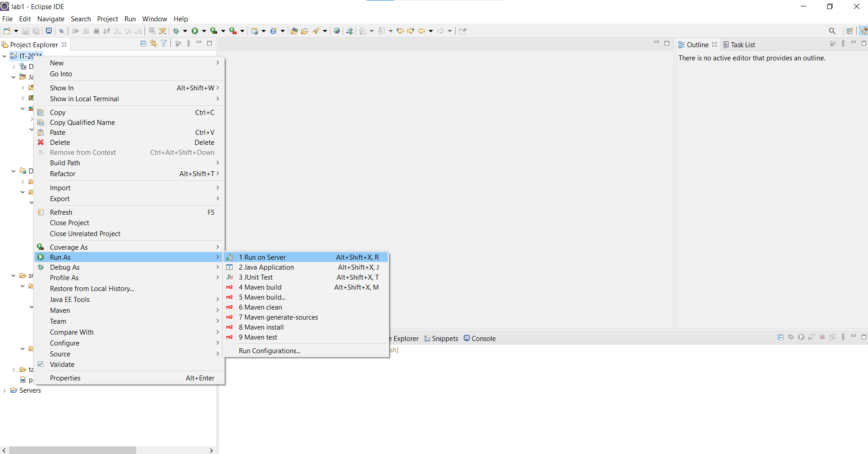Open the Forward history dropdown arrow

[450, 31]
